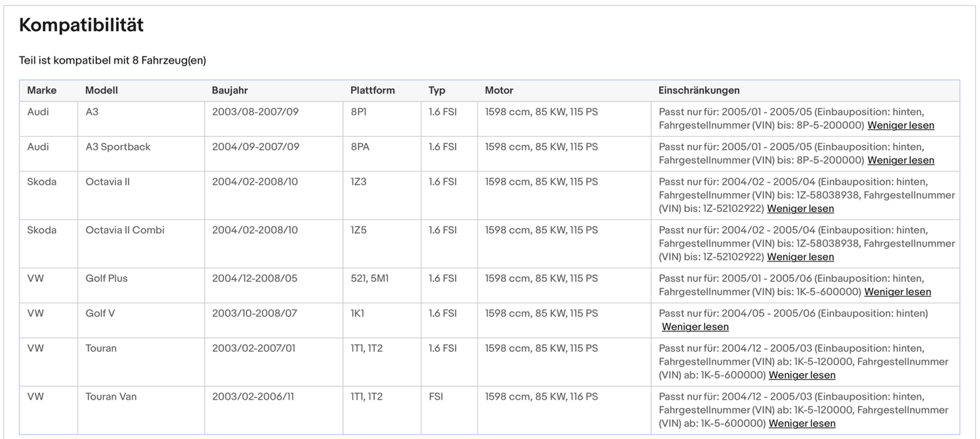Viewport: 980px width, 439px height.
Task: Click 'Weniger lesen' for the Touran Van
Action: pyautogui.click(x=802, y=423)
